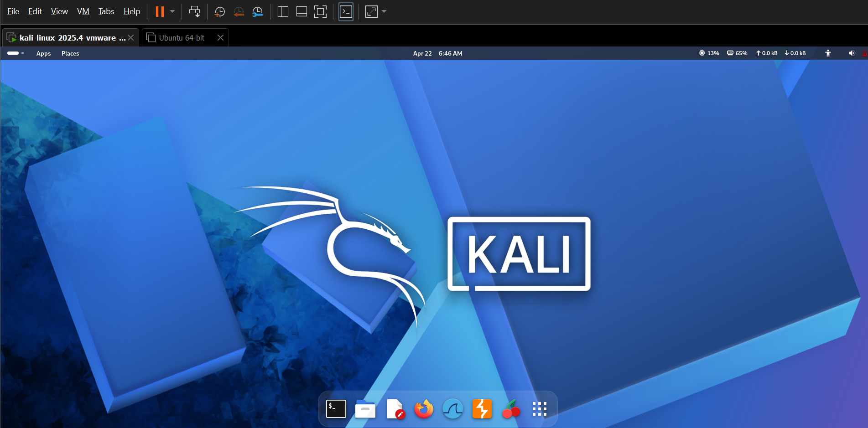The image size is (868, 428).
Task: Click the volume speaker icon in Kali panel
Action: pos(852,53)
